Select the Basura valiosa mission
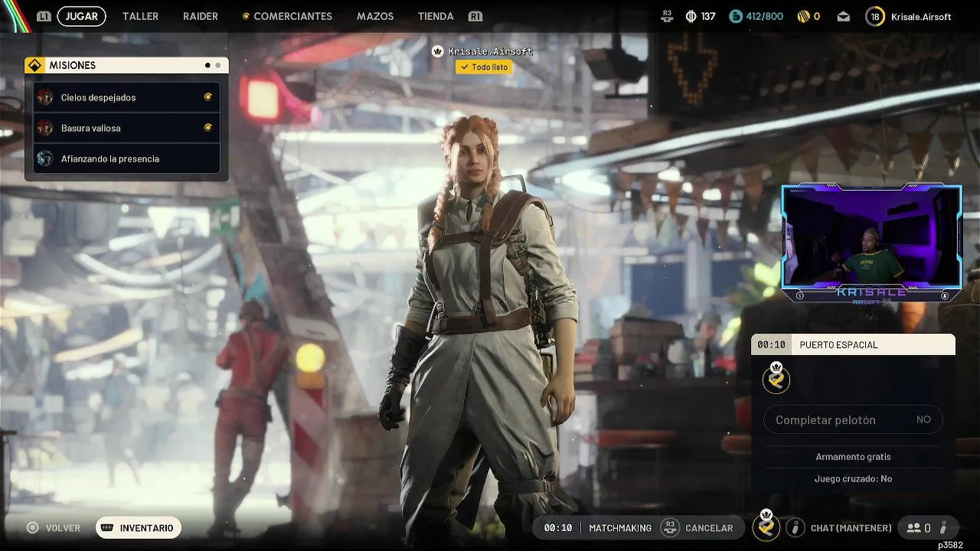Screen dimensions: 980x551 (126, 128)
